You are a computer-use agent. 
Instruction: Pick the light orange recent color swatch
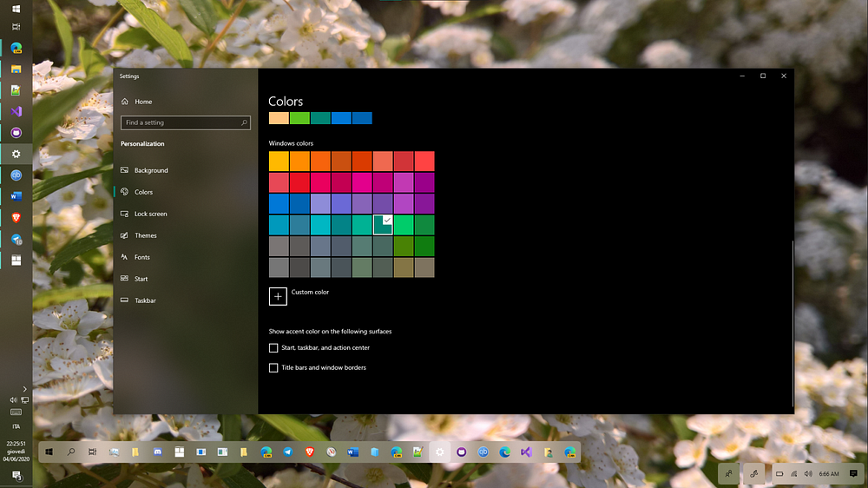click(279, 118)
